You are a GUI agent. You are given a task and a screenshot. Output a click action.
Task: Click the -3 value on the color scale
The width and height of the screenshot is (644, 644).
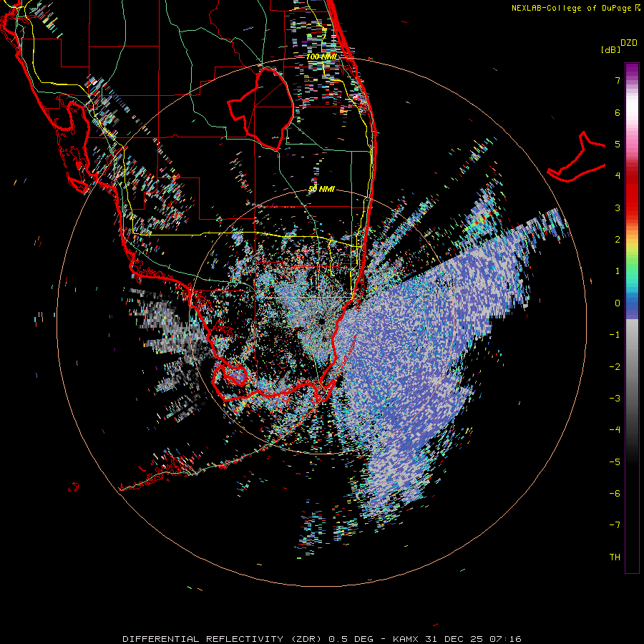[615, 398]
